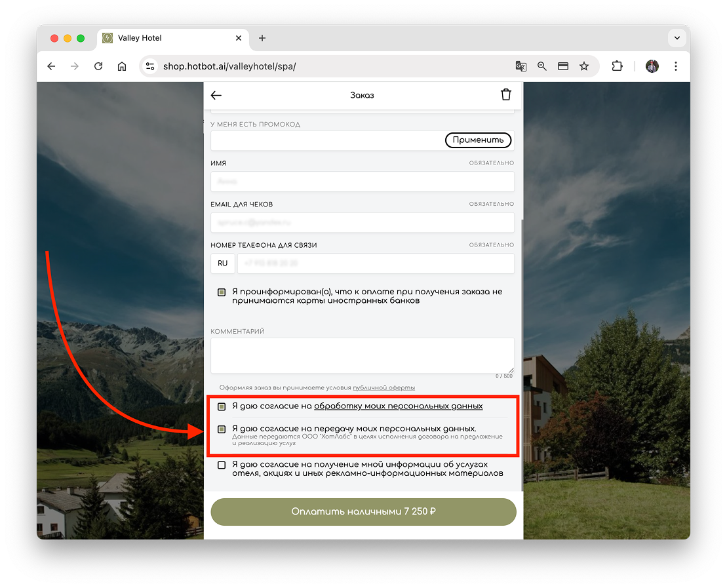The image size is (727, 588).
Task: Open the browser home page
Action: click(122, 66)
